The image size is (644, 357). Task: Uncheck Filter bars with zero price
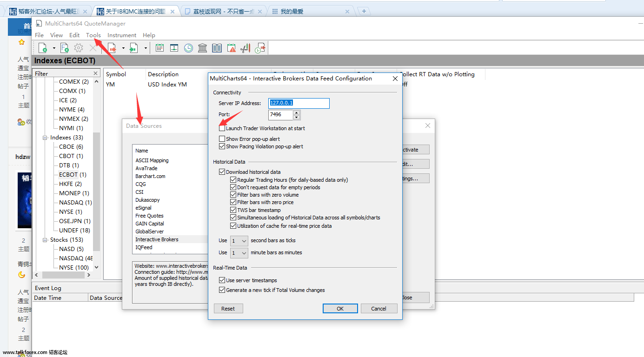[233, 202]
